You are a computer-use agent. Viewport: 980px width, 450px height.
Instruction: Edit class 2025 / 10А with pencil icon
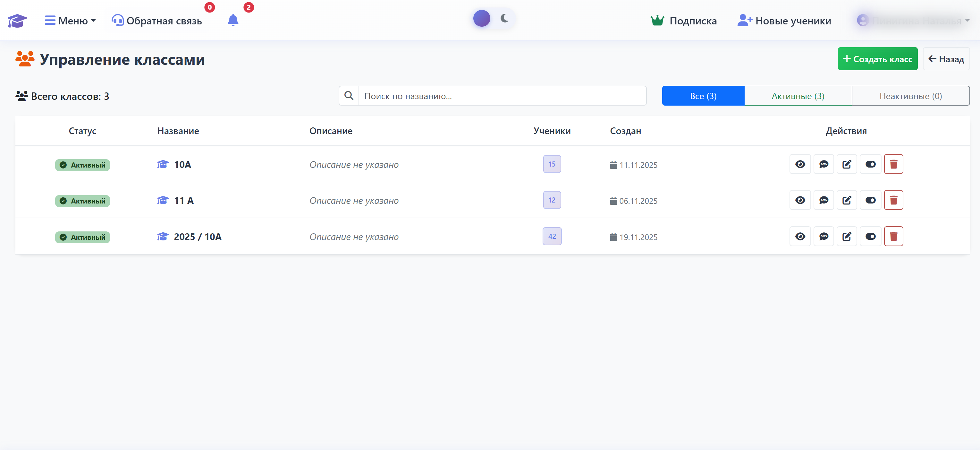[847, 236]
